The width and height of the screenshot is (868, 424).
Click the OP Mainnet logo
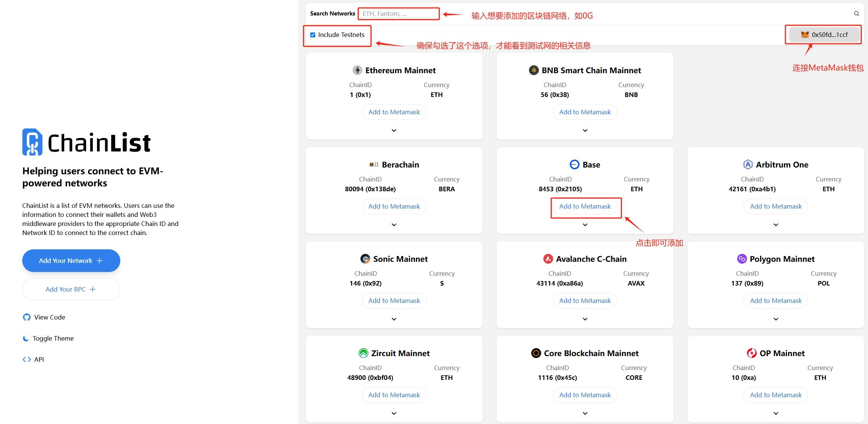[x=751, y=353]
